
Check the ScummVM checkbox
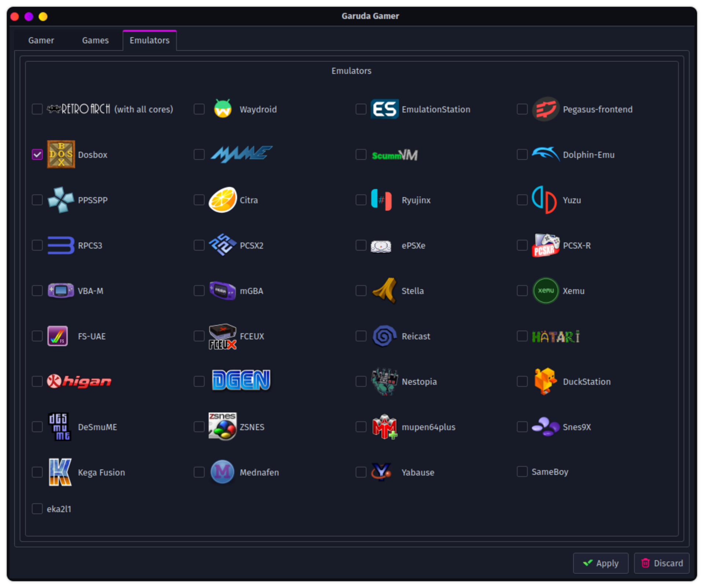point(361,154)
